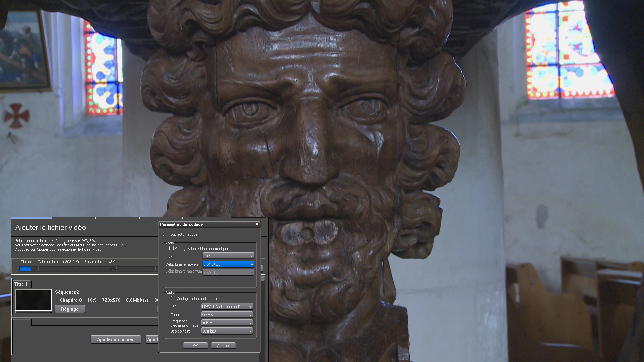Open the Canal Stéréo dropdown
Image resolution: width=644 pixels, height=362 pixels.
coord(227,315)
